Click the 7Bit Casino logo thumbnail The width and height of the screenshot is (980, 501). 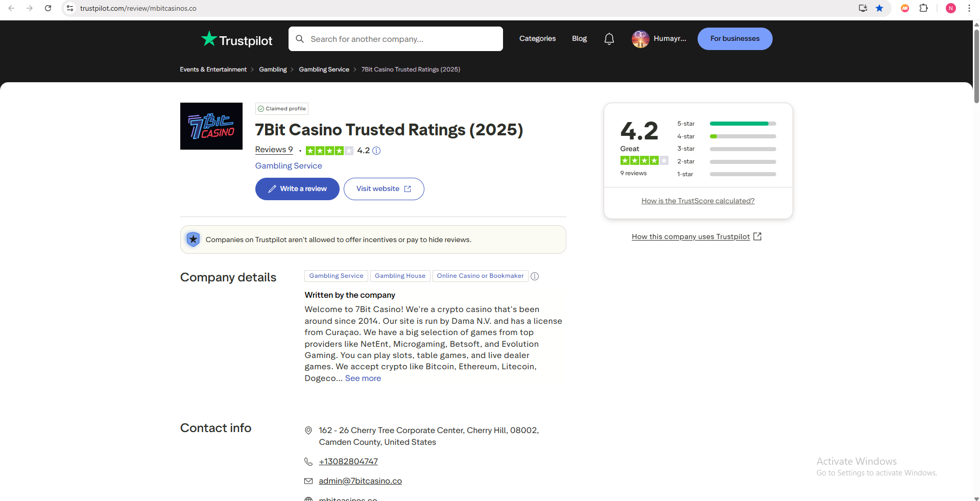[211, 126]
